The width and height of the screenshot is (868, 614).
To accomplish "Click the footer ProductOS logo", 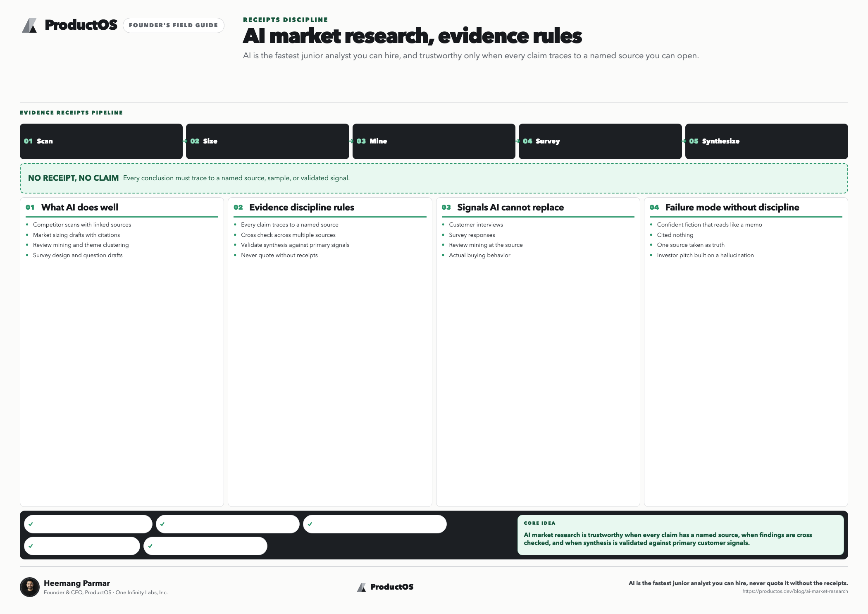I will tap(385, 587).
